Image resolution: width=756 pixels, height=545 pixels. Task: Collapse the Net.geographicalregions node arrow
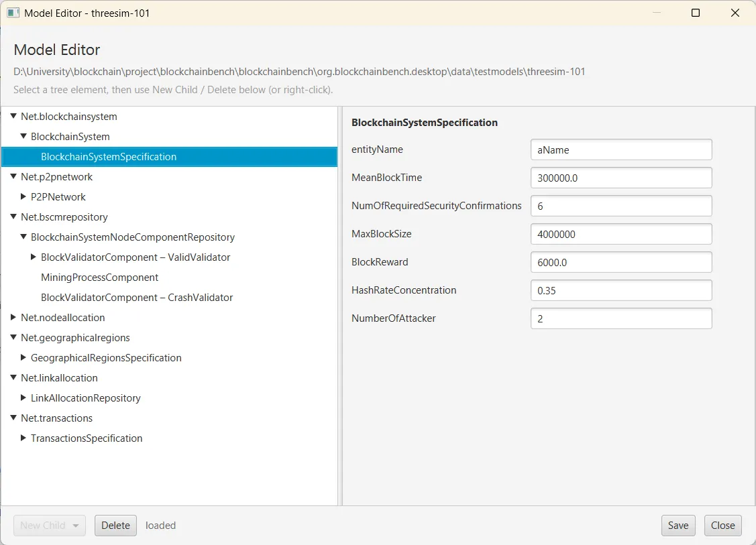(13, 337)
